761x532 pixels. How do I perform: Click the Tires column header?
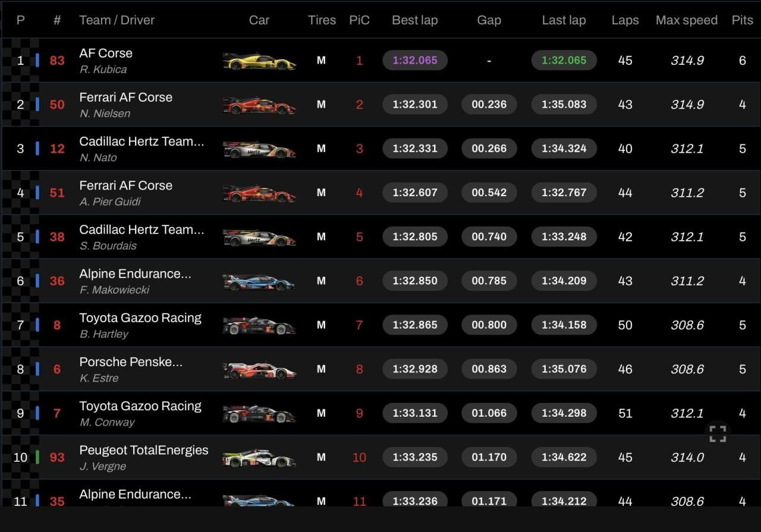click(x=322, y=20)
